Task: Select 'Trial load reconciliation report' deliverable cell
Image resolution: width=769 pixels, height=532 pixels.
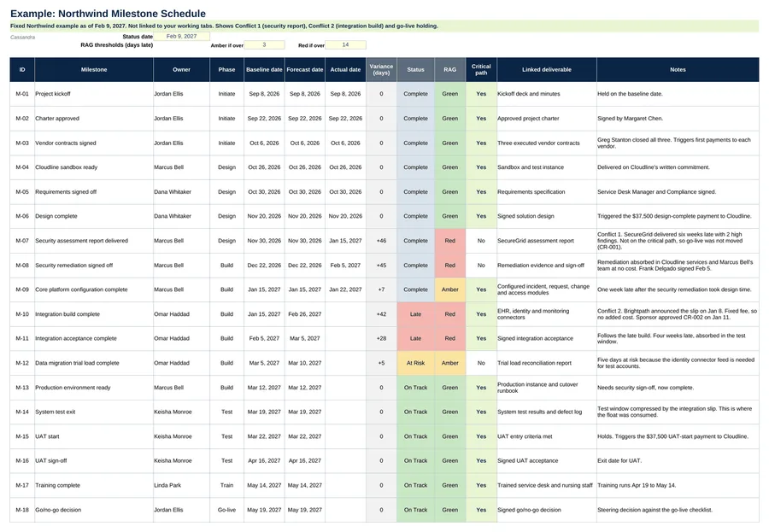Action: pos(547,363)
